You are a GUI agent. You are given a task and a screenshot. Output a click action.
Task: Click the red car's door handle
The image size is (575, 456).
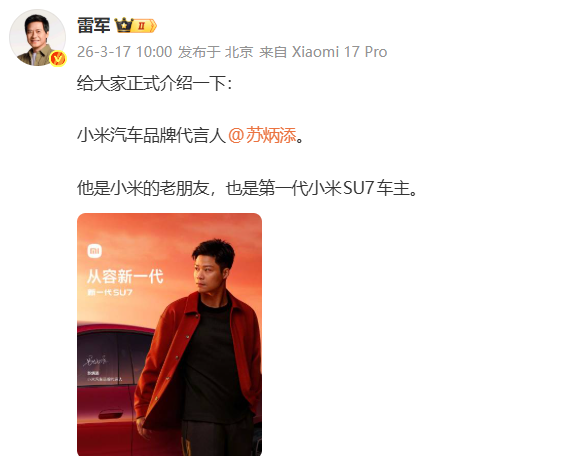[x=110, y=415]
